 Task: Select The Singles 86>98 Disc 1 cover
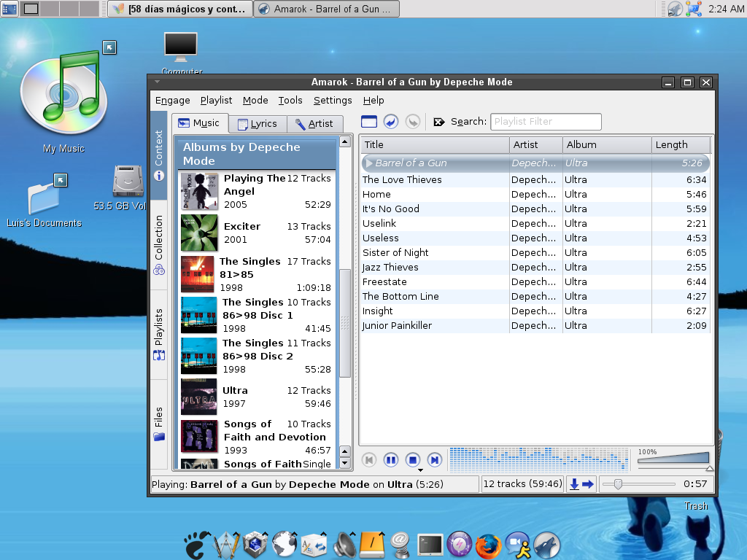(x=199, y=315)
